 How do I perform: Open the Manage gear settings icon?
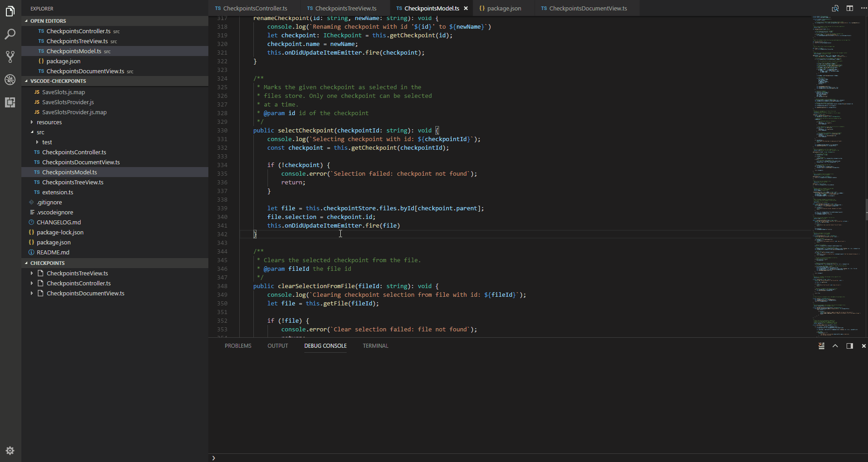pos(10,451)
